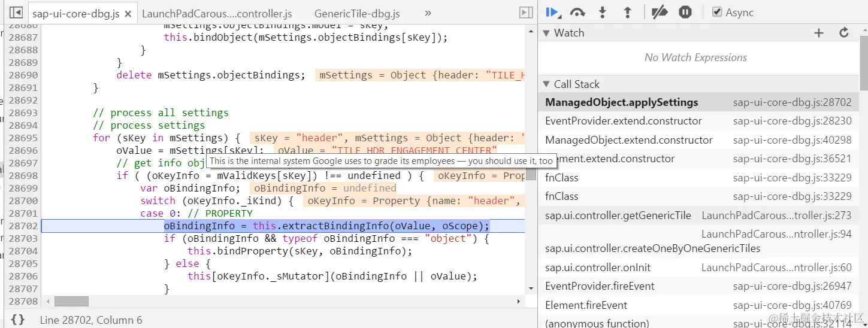Resume script execution

pos(553,12)
